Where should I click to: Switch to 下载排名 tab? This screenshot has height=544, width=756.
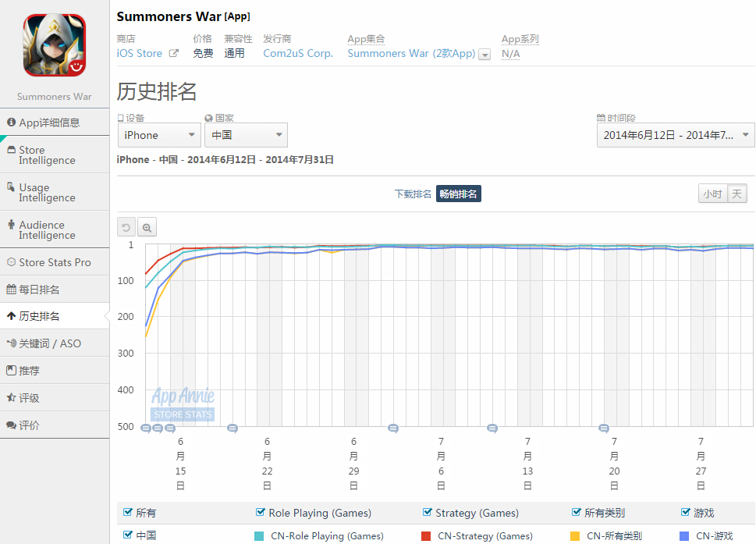click(x=413, y=194)
